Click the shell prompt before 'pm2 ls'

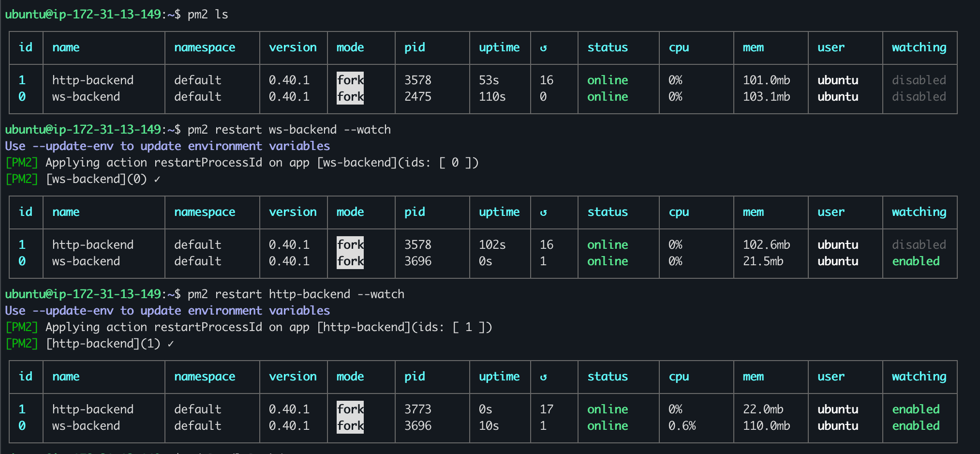93,14
